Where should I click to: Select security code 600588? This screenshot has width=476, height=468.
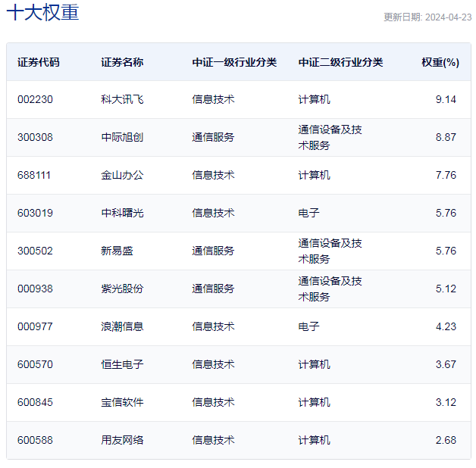click(35, 440)
